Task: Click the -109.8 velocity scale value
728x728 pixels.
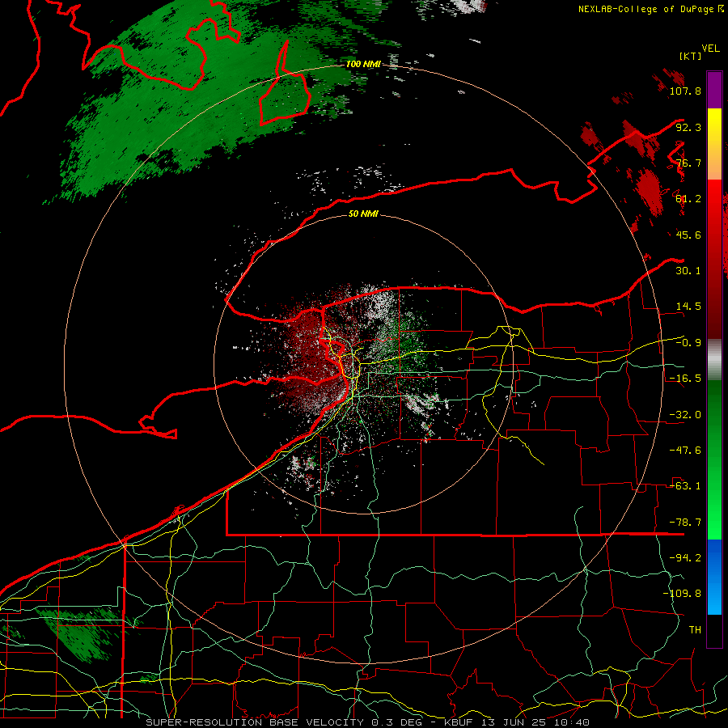Action: tap(682, 594)
